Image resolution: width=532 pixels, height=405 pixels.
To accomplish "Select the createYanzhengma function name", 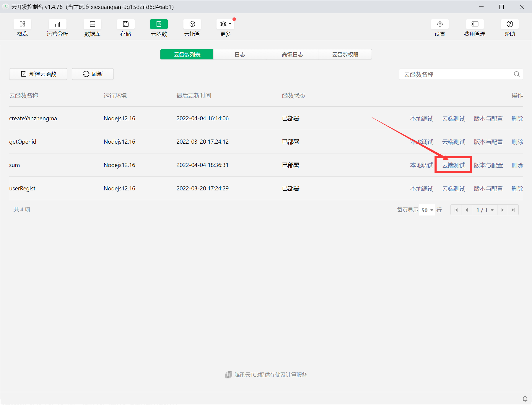I will tap(33, 118).
